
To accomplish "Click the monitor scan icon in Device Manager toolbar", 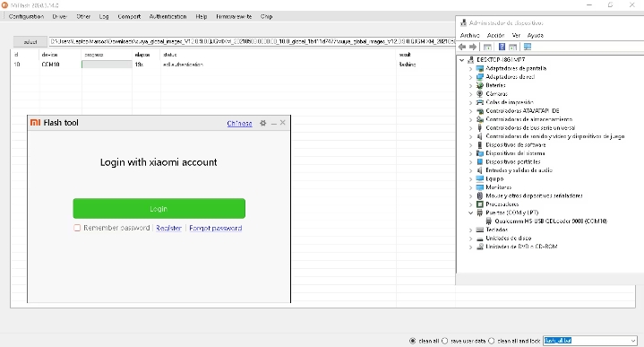I will coord(528,47).
